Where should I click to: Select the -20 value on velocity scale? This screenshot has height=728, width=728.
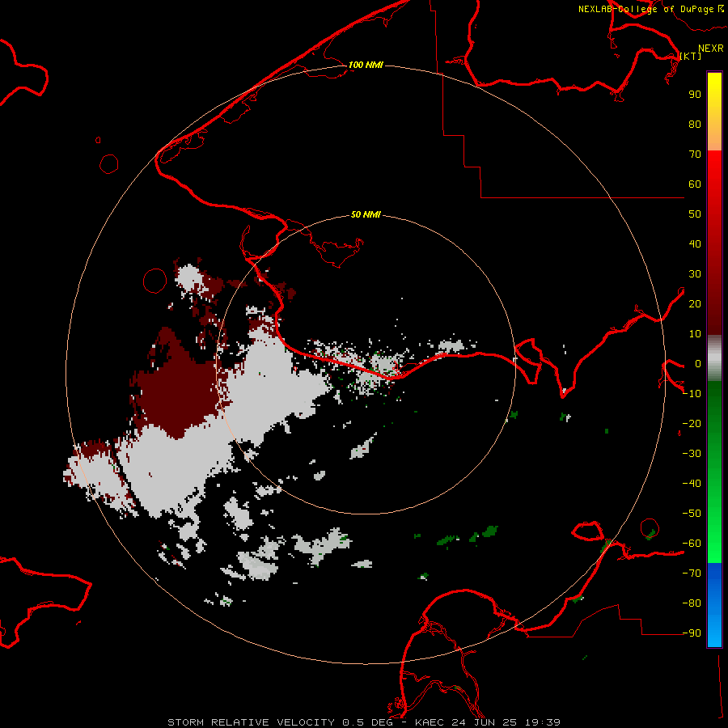(692, 423)
